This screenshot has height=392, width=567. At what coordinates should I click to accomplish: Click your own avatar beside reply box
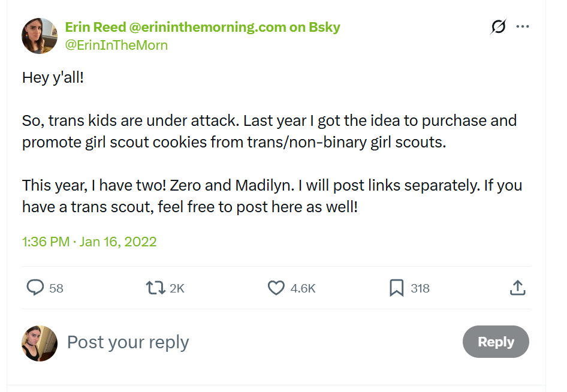pos(40,343)
